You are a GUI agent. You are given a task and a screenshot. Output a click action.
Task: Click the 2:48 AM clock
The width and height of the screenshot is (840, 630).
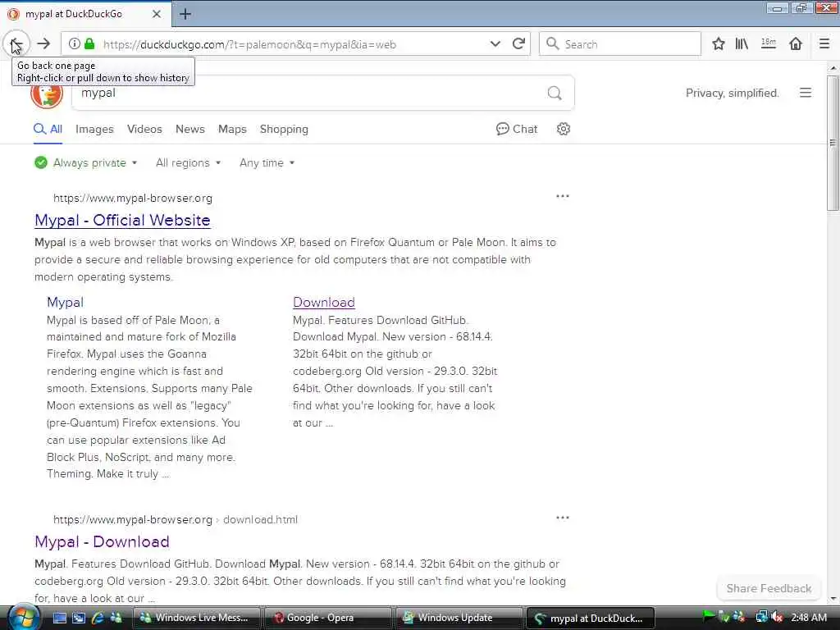pos(809,617)
